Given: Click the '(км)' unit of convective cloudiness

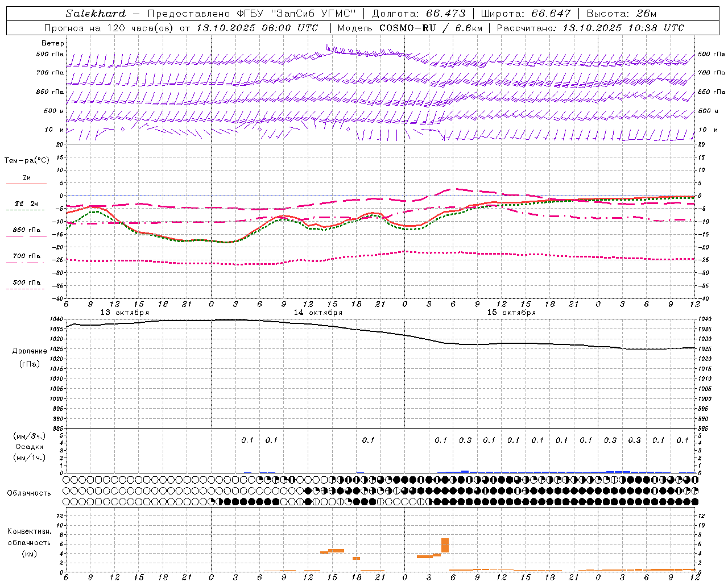Looking at the screenshot, I should tap(30, 554).
